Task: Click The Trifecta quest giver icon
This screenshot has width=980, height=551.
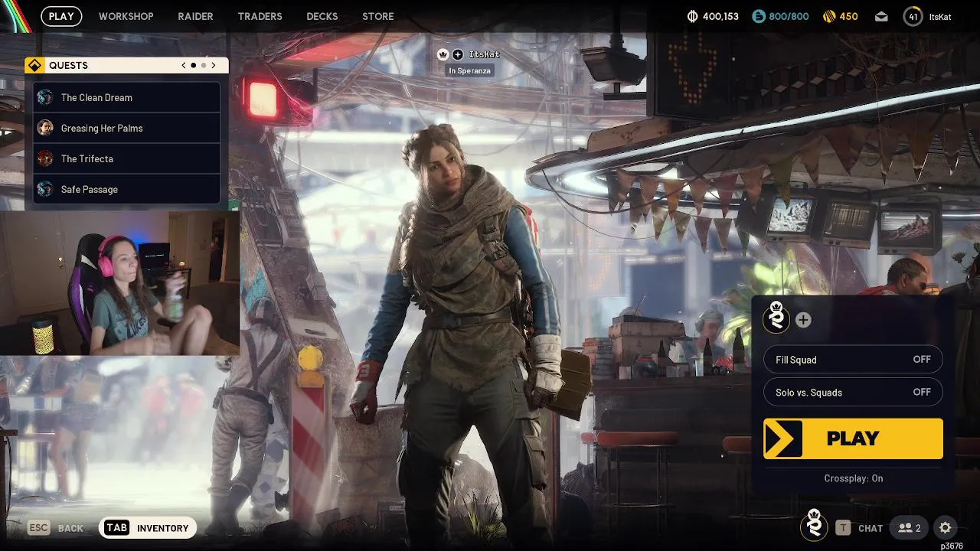Action: pos(45,158)
